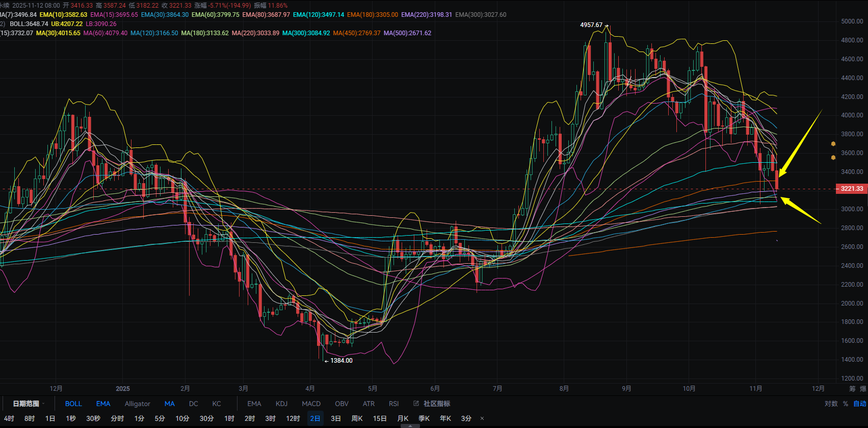The height and width of the screenshot is (428, 868).
Task: Click the 爆 liquidation icon
Action: (863, 389)
